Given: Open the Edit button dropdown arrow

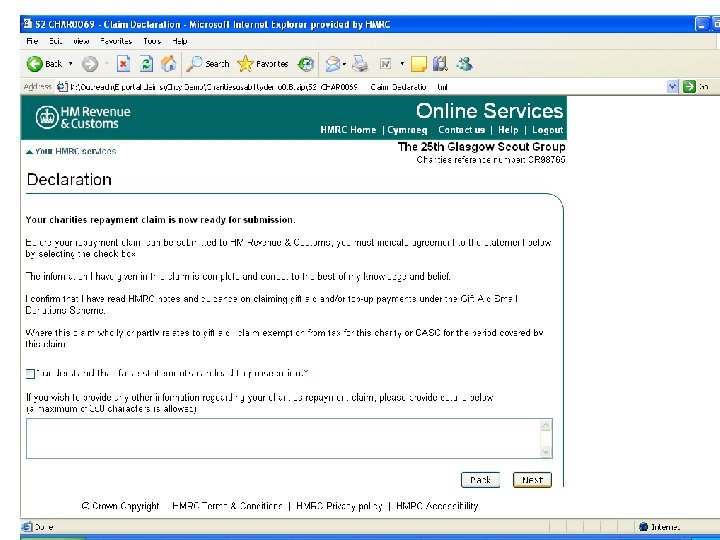Looking at the screenshot, I should click(402, 64).
